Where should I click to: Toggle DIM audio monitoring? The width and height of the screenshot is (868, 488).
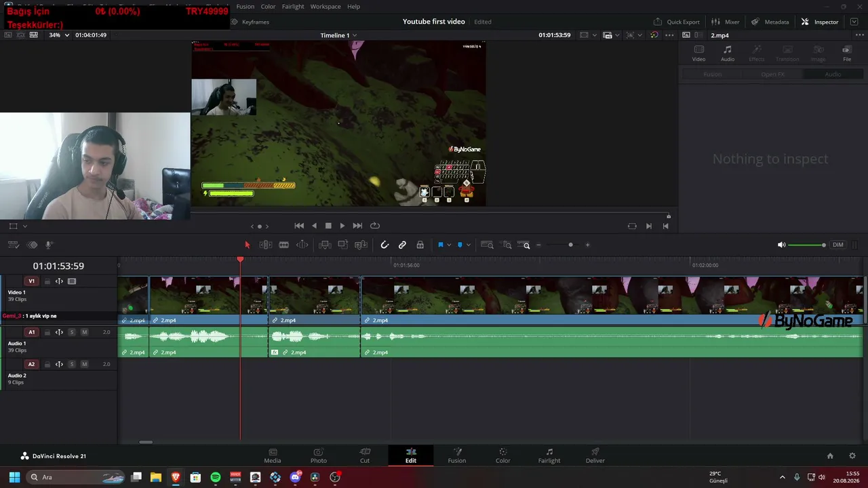click(x=838, y=245)
